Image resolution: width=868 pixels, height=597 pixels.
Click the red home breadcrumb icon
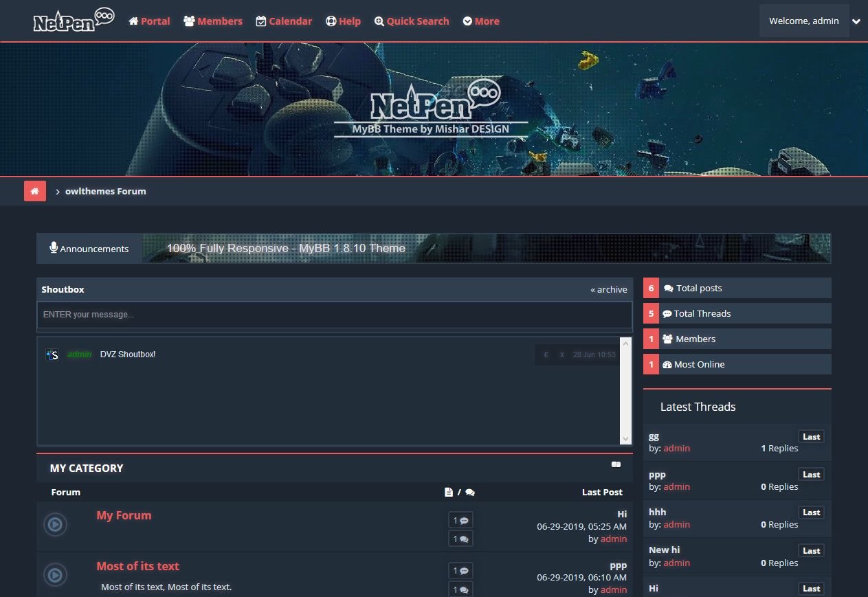point(34,191)
